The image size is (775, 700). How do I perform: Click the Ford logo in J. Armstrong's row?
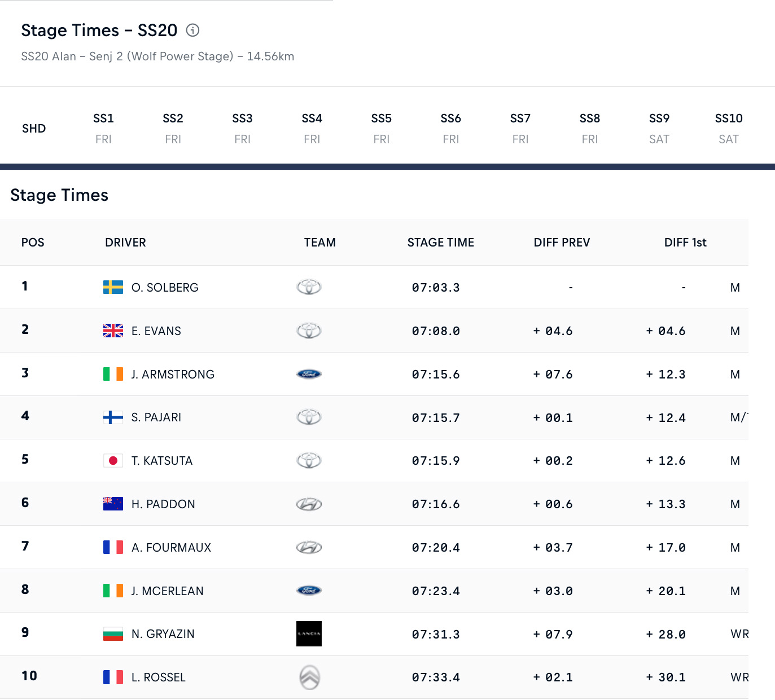point(309,374)
